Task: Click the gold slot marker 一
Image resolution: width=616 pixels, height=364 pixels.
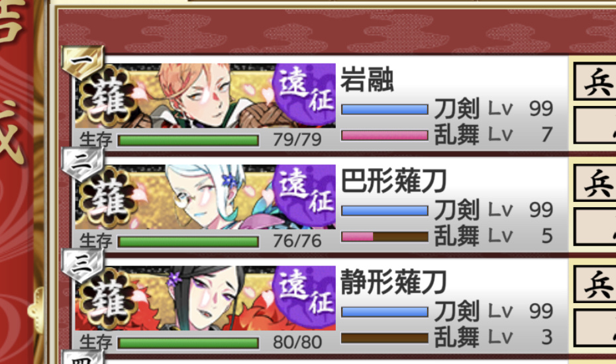Action: [83, 62]
